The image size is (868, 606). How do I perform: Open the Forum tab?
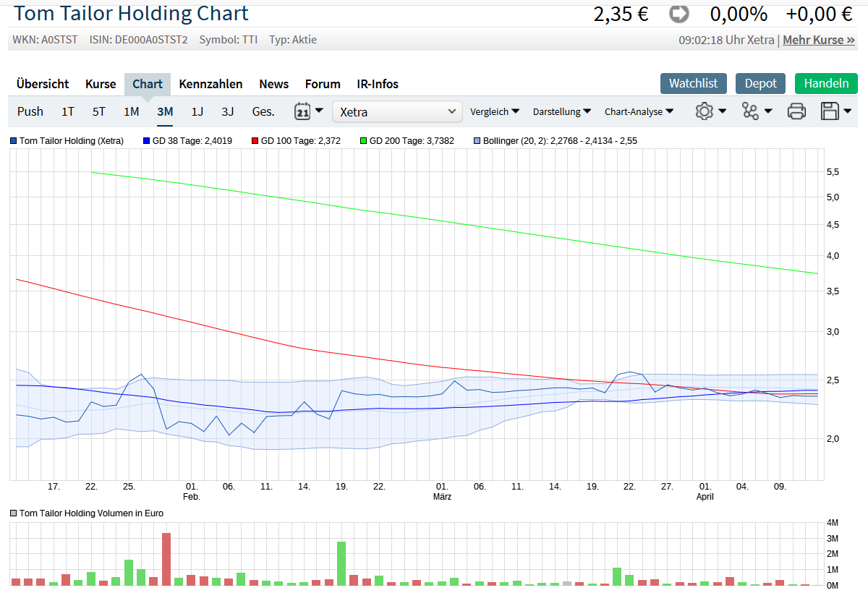coord(323,84)
